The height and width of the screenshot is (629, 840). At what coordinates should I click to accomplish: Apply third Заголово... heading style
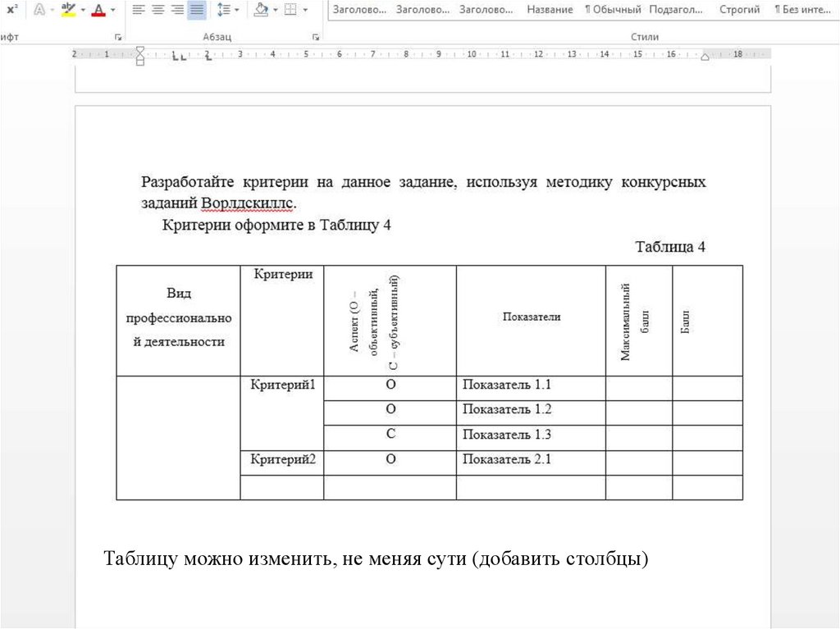click(x=486, y=10)
